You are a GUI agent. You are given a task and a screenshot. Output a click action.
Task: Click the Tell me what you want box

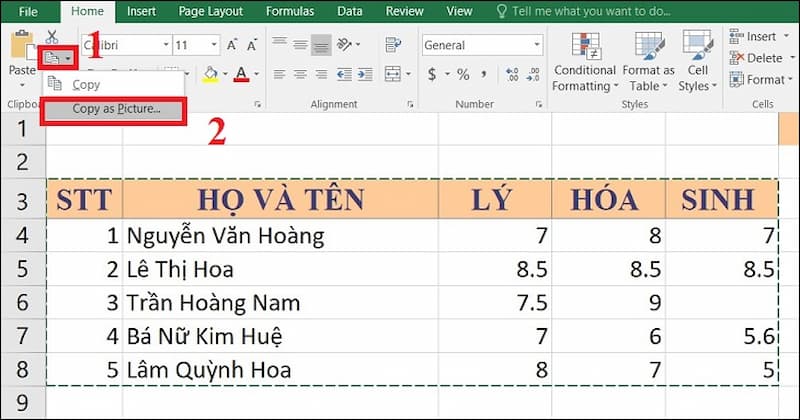pos(584,11)
